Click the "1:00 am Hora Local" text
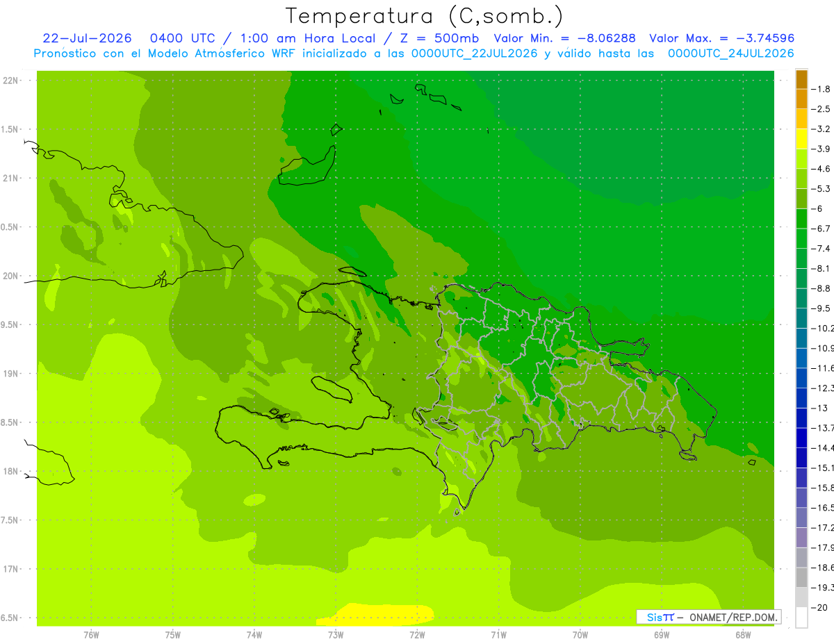This screenshot has width=834, height=644. click(x=308, y=38)
